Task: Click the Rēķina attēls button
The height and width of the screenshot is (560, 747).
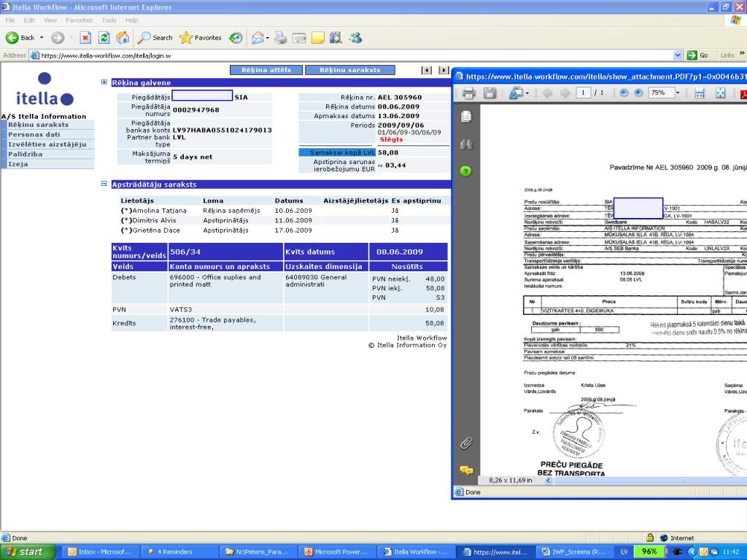Action: (x=266, y=70)
